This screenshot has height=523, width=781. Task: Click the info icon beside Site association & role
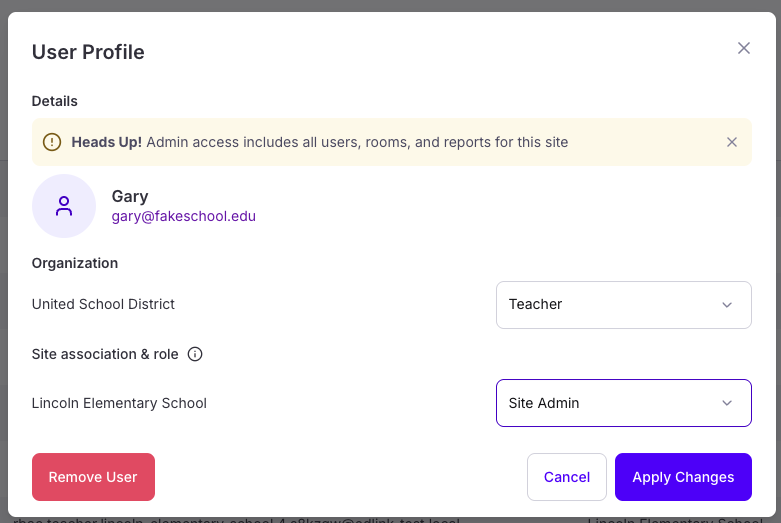click(x=195, y=354)
